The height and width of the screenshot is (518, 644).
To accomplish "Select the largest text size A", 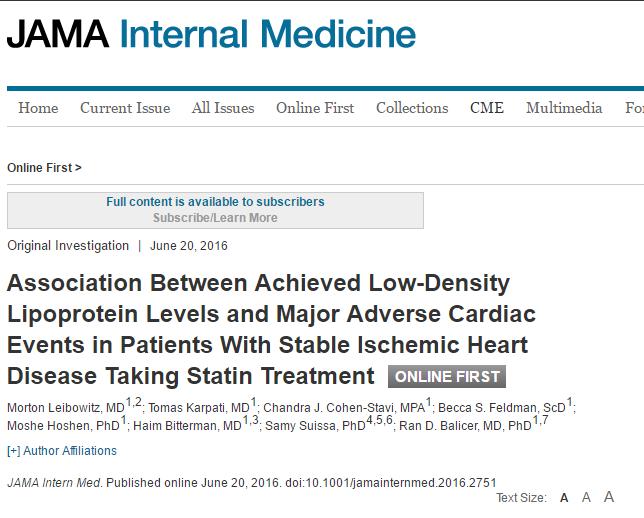I will point(609,498).
